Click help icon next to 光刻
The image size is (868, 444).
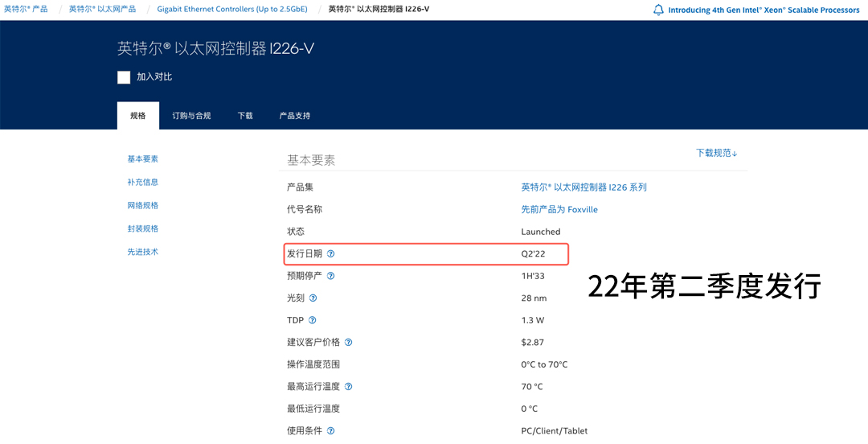coord(313,298)
